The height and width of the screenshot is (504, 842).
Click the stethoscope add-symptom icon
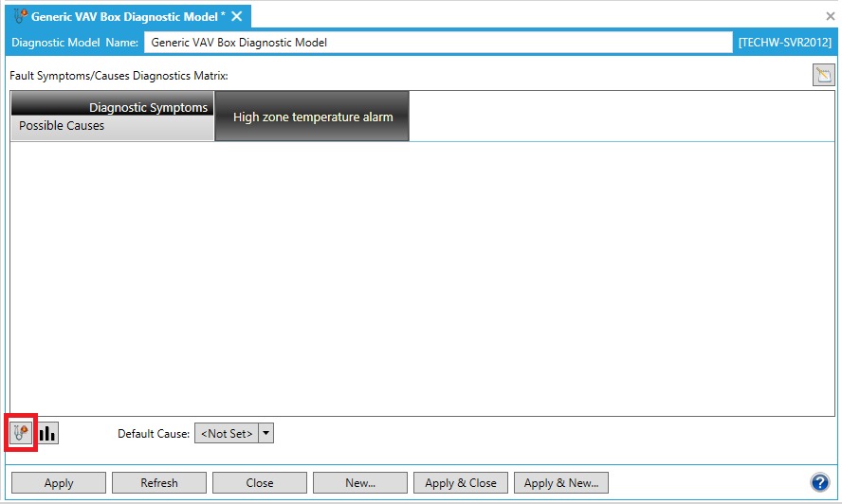point(22,433)
